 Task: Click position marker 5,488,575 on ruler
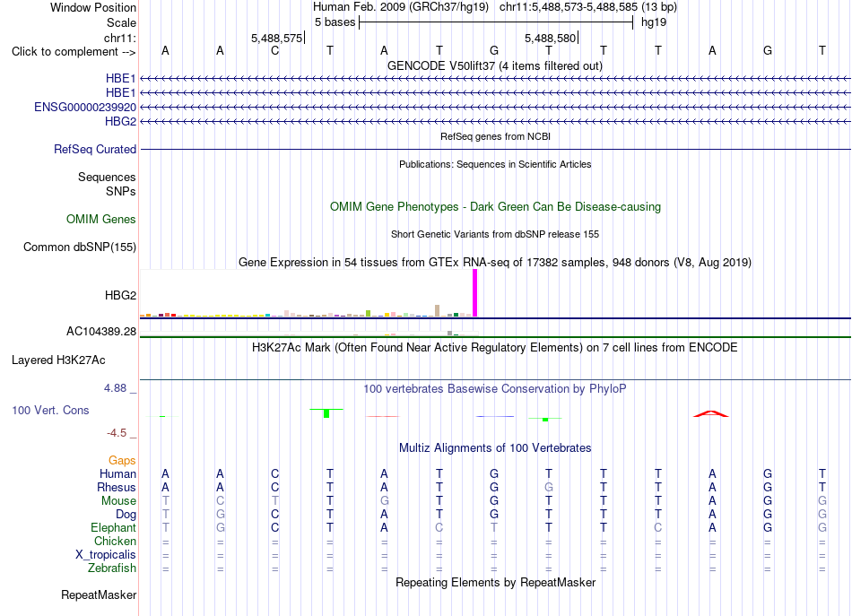coord(276,38)
